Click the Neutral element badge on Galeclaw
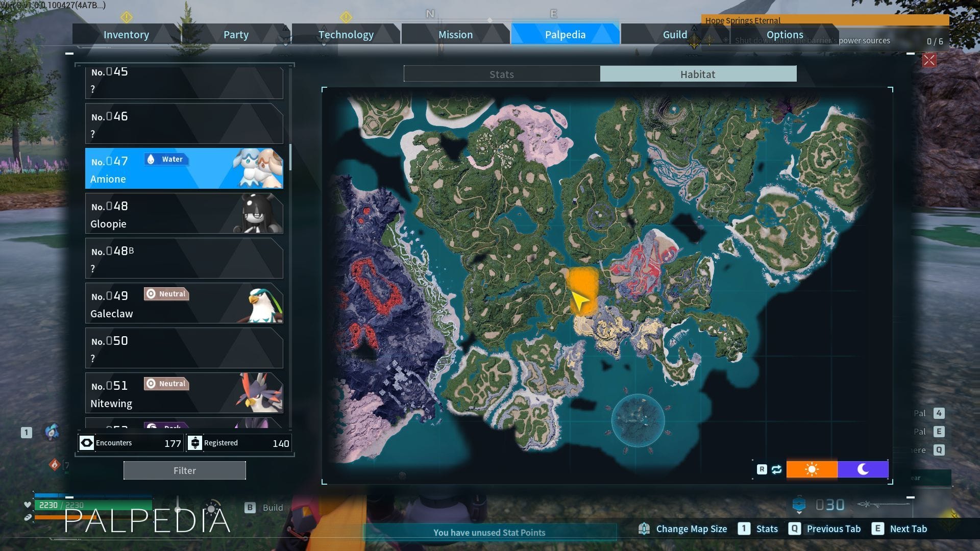Viewport: 980px width, 551px height. coord(166,294)
